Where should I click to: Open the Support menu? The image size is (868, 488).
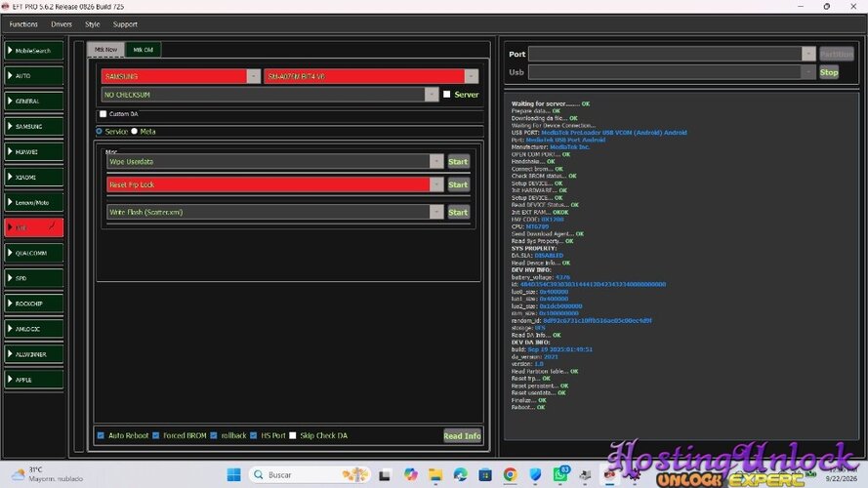tap(125, 24)
